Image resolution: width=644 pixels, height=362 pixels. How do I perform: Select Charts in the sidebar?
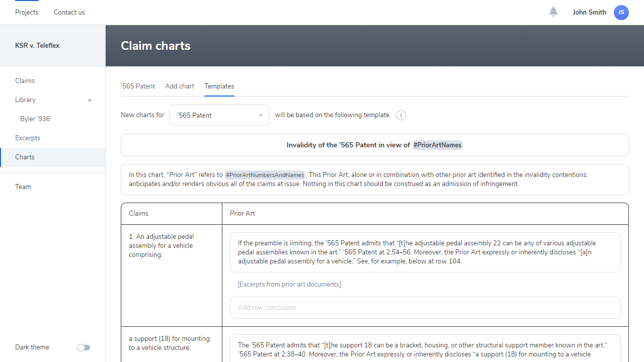click(53, 157)
